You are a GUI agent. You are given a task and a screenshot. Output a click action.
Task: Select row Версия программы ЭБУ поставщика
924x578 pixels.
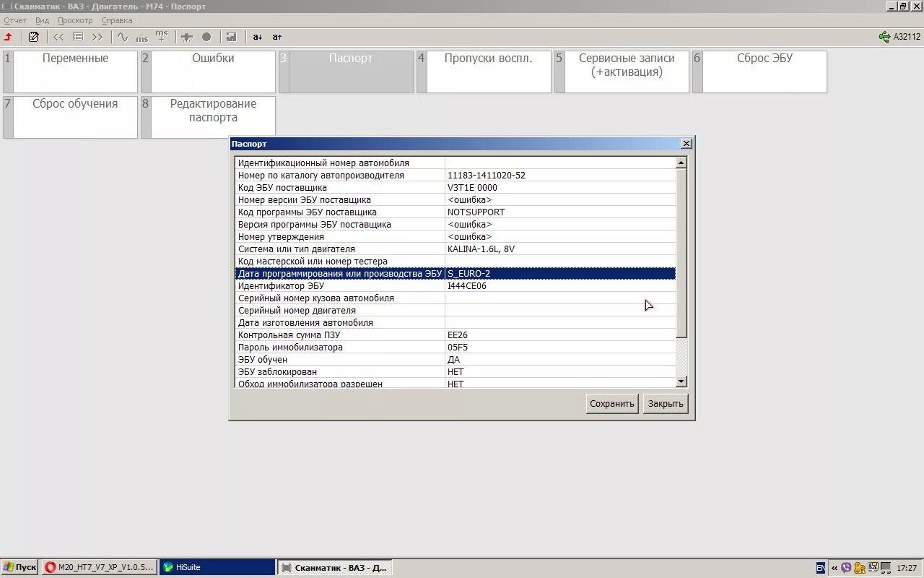click(x=456, y=225)
